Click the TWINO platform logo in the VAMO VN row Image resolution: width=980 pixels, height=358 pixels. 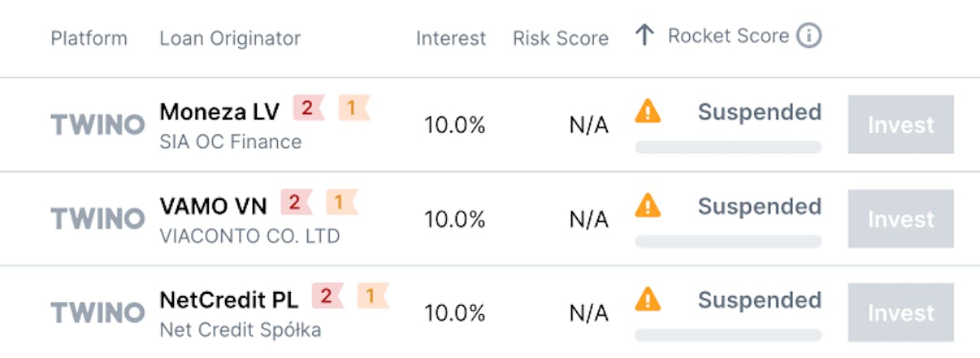(x=98, y=219)
